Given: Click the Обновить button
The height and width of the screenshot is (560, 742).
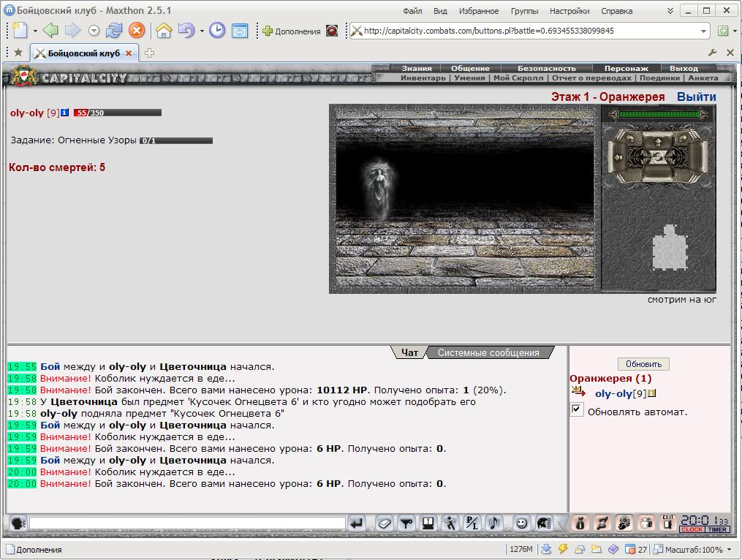Looking at the screenshot, I should [x=643, y=364].
